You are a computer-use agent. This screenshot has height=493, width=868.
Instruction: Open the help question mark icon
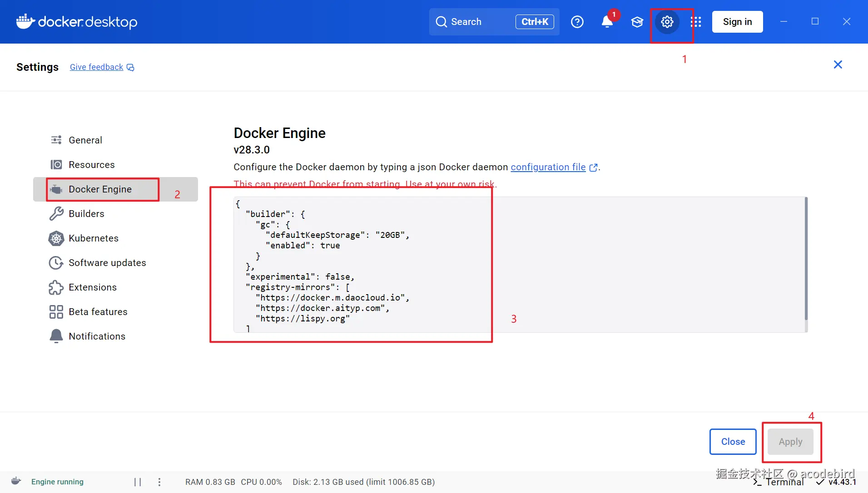(x=577, y=22)
